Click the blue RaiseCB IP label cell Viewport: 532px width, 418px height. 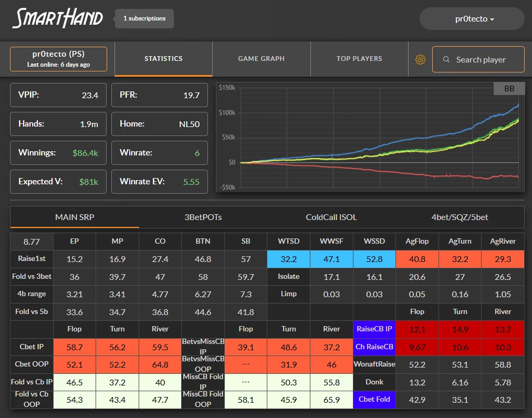point(374,329)
